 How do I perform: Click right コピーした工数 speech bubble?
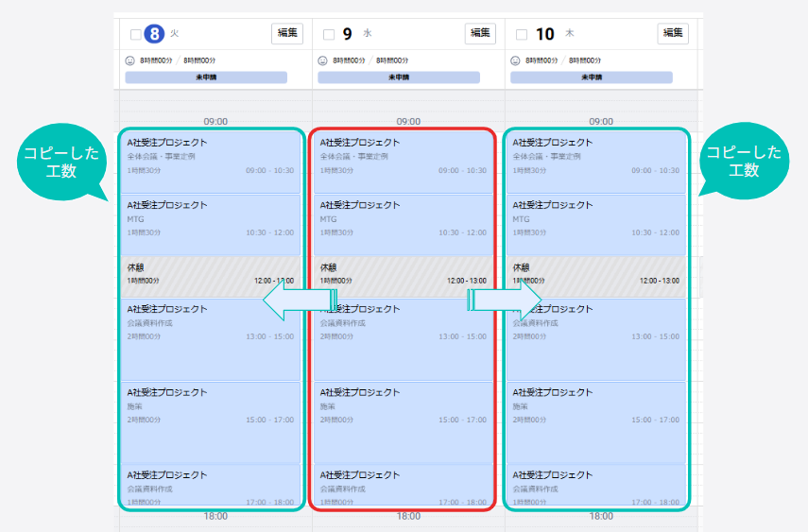tap(744, 161)
